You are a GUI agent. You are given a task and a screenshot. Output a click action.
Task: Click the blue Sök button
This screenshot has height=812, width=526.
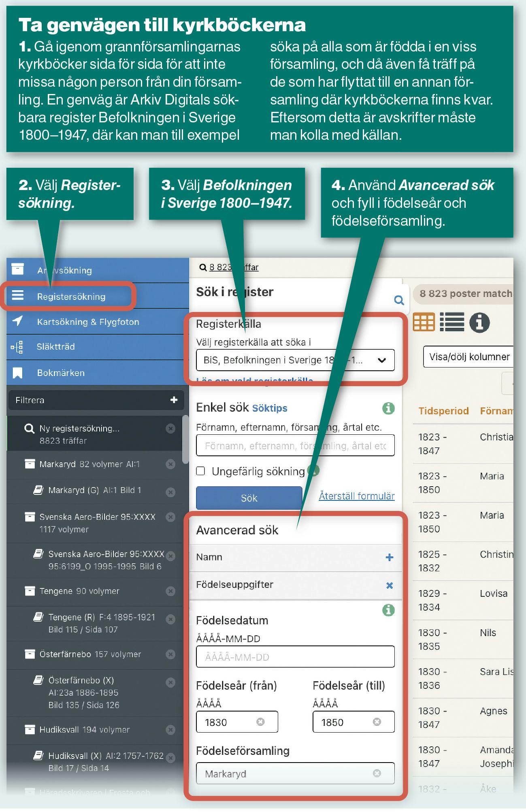(249, 498)
